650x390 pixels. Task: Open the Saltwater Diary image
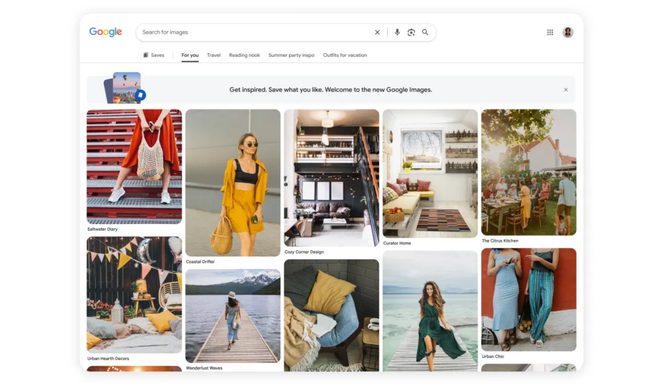click(134, 167)
